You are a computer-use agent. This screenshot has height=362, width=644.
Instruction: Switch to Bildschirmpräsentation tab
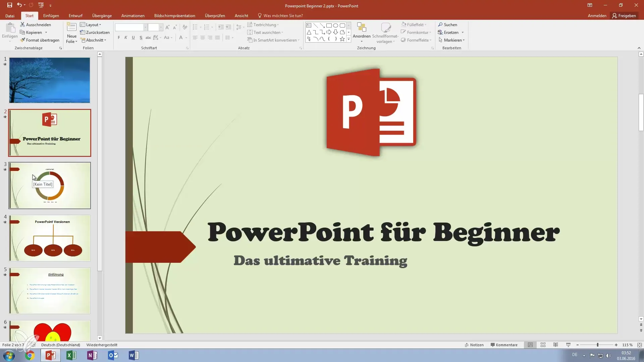click(174, 16)
